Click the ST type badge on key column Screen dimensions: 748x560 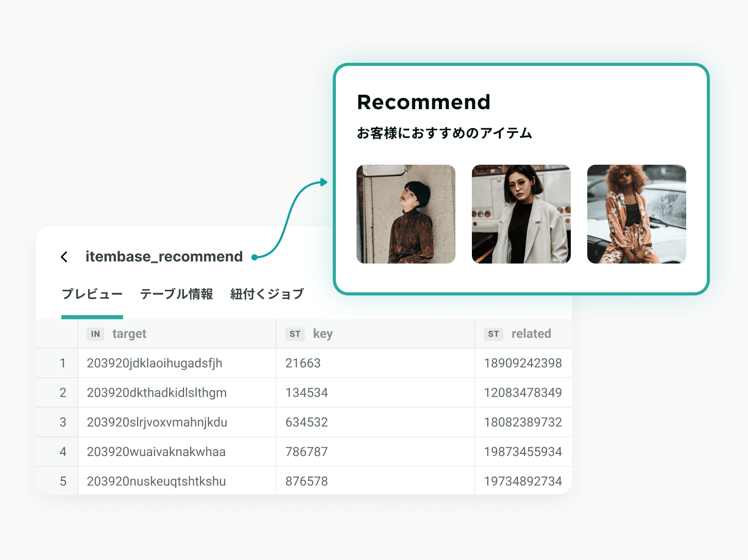point(295,334)
